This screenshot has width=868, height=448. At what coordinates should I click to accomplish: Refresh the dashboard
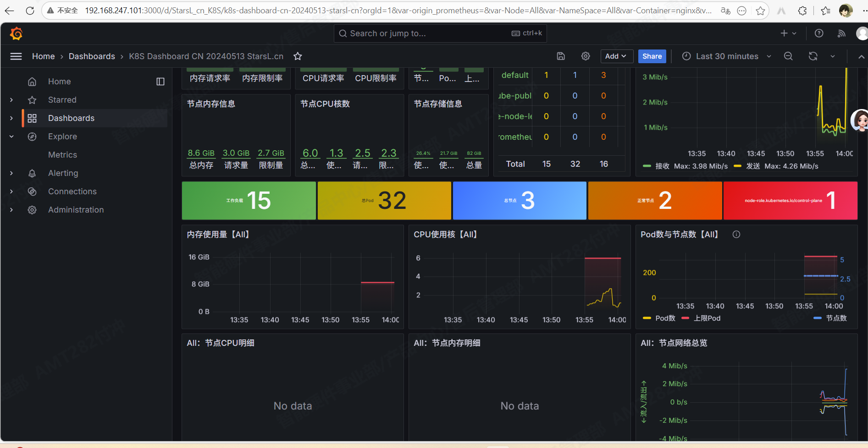pyautogui.click(x=813, y=56)
